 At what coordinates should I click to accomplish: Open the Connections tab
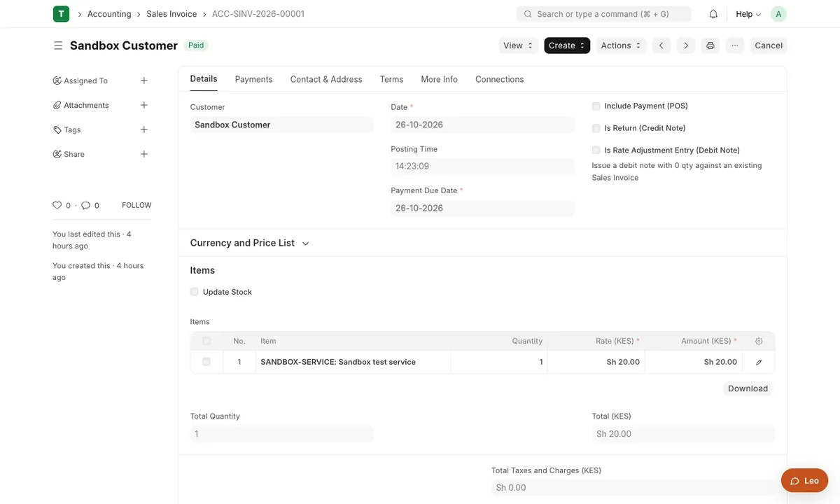click(499, 79)
